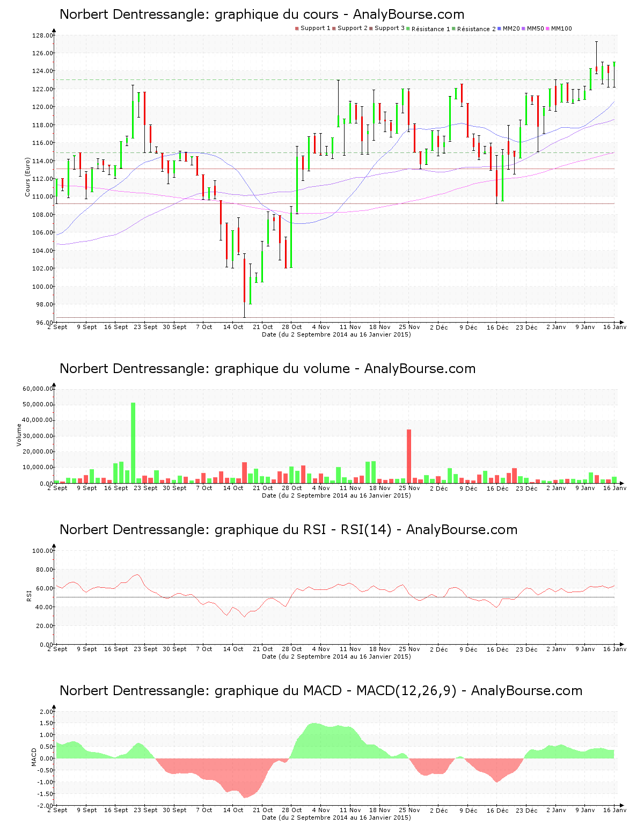Click the 'MACD' y-axis label
The height and width of the screenshot is (832, 644).
coord(34,757)
